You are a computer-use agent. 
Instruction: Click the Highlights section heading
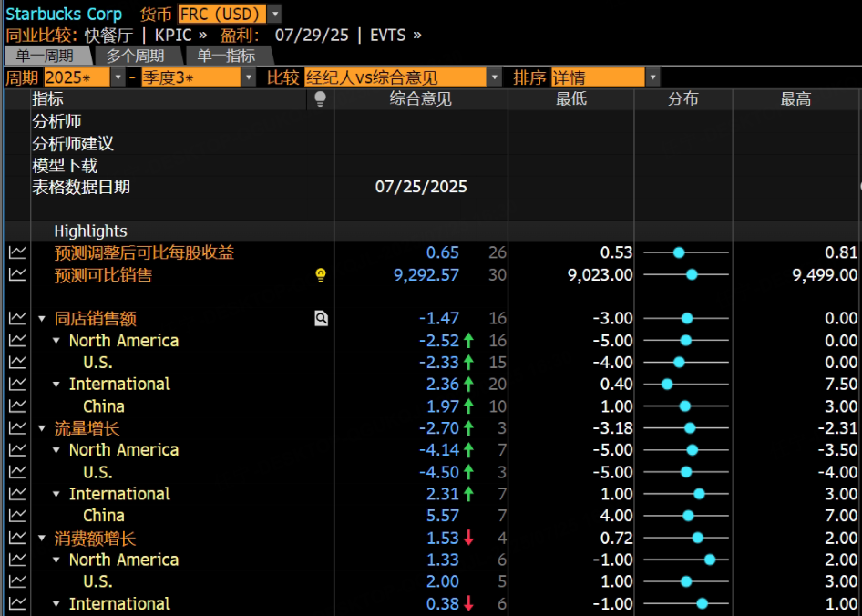[x=91, y=231]
